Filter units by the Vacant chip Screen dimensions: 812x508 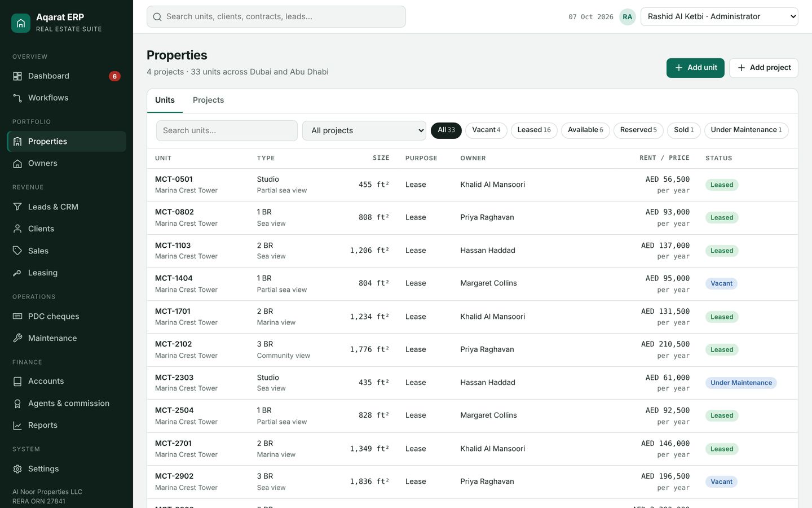[x=486, y=130]
